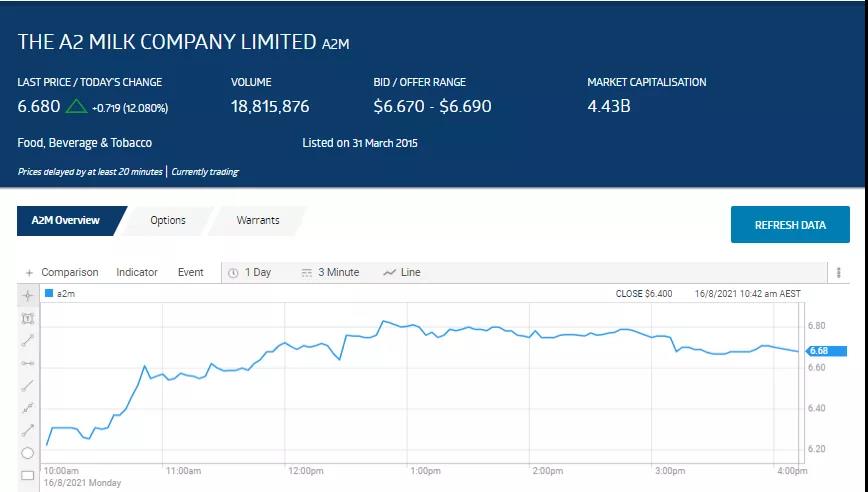Viewport: 868px width, 492px height.
Task: Select the ellipse drawing tool
Action: click(28, 453)
